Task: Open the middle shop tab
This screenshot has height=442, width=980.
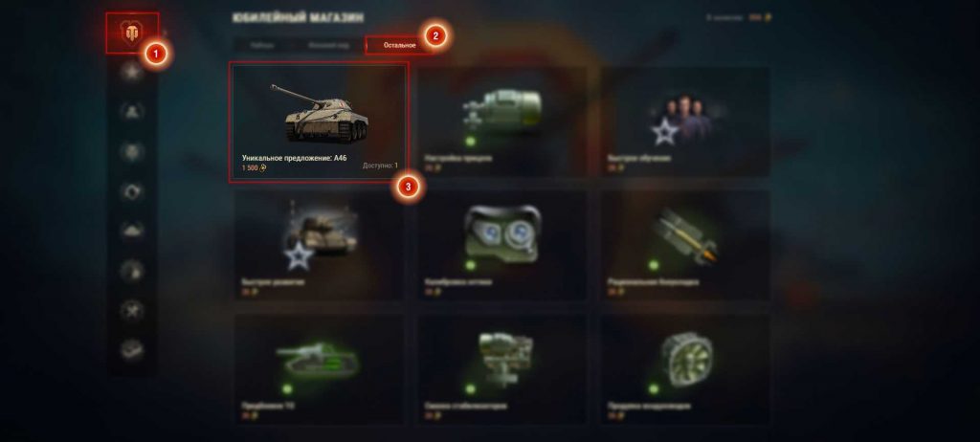Action: [x=328, y=45]
